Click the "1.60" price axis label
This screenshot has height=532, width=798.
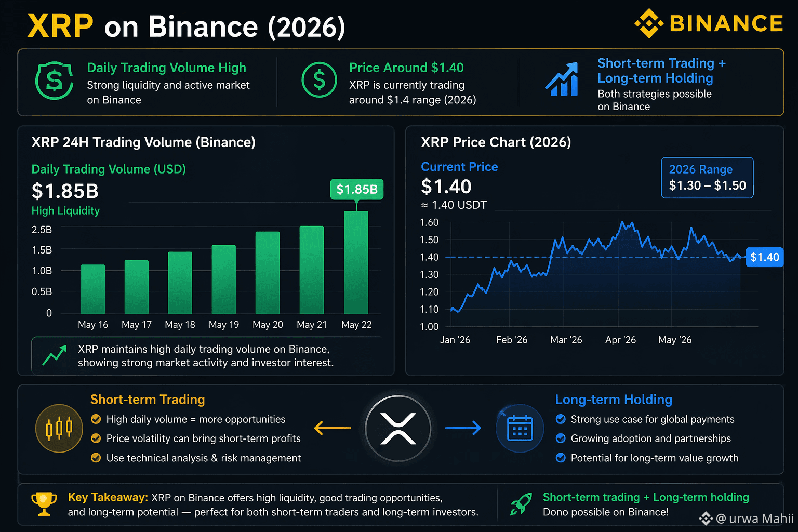pos(429,222)
